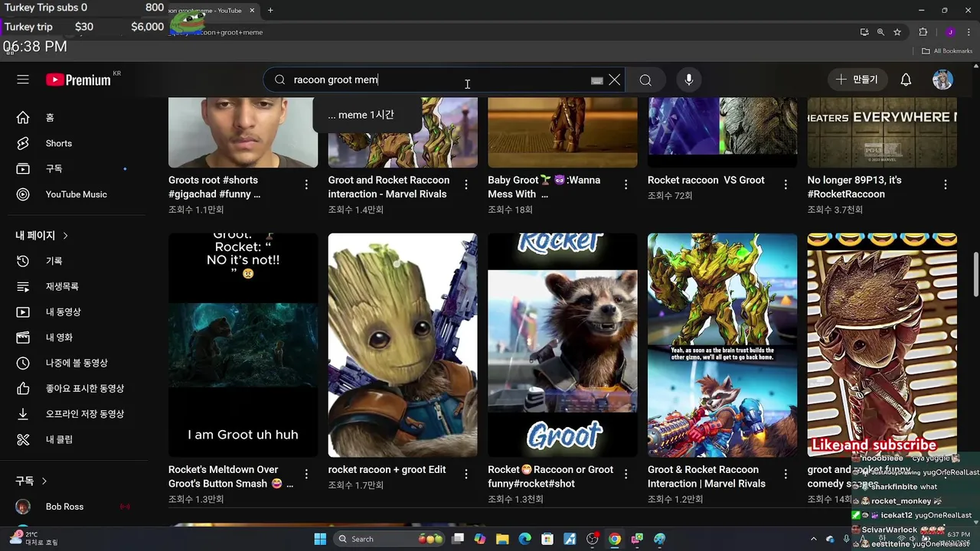Open more options for 'Baby Groot :Wanna Mess With'
This screenshot has height=551, width=980.
pyautogui.click(x=626, y=184)
